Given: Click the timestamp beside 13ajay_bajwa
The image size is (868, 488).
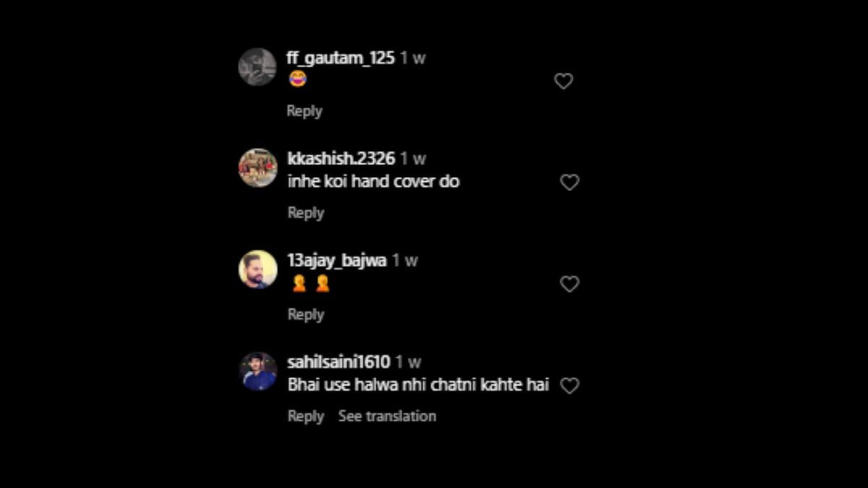Looking at the screenshot, I should pos(405,260).
